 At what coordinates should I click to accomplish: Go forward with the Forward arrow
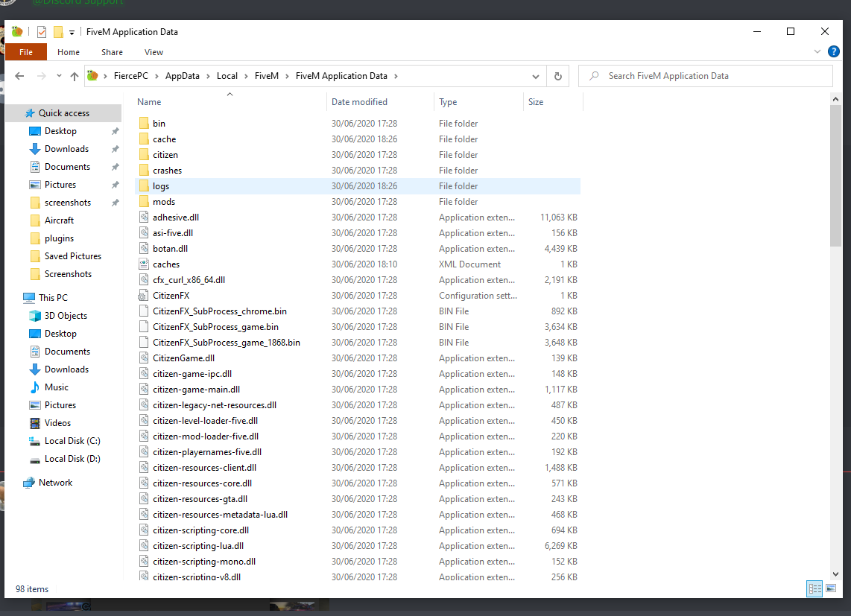pos(41,76)
